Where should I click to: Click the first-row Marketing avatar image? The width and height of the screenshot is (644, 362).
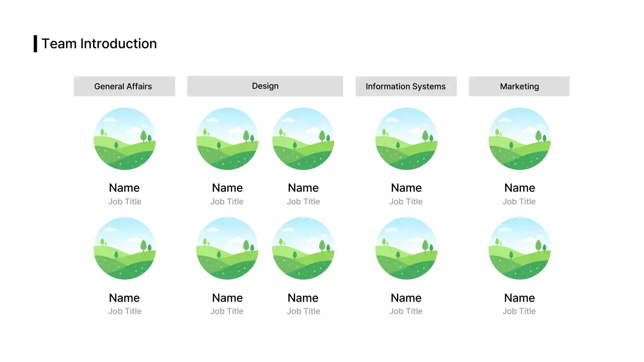[x=520, y=139]
